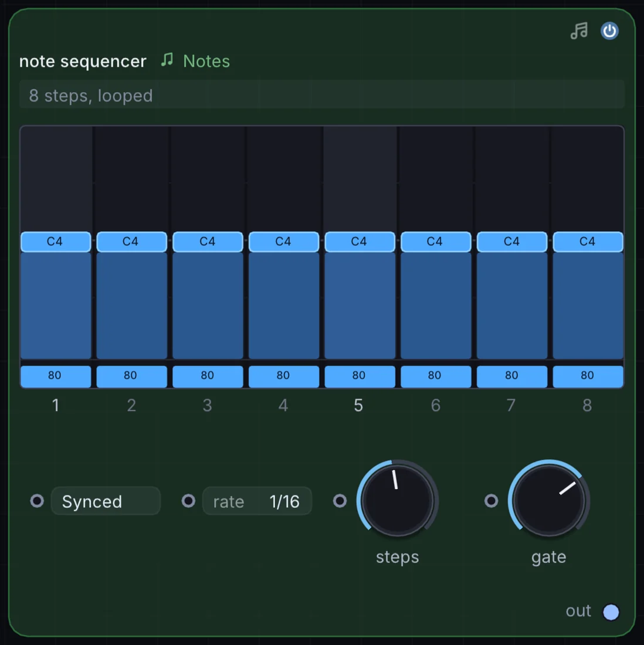Edit the '8 steps, looped' description field
644x645 pixels.
click(x=322, y=95)
